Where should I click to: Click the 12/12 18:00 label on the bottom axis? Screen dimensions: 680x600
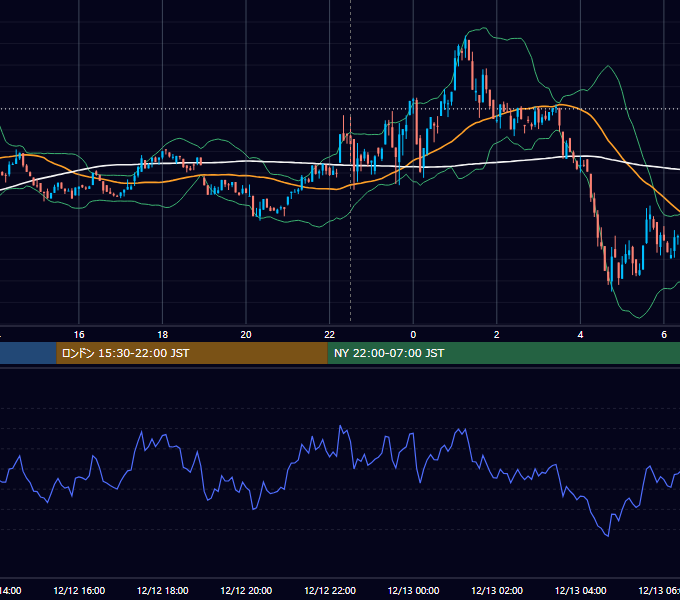pyautogui.click(x=163, y=590)
